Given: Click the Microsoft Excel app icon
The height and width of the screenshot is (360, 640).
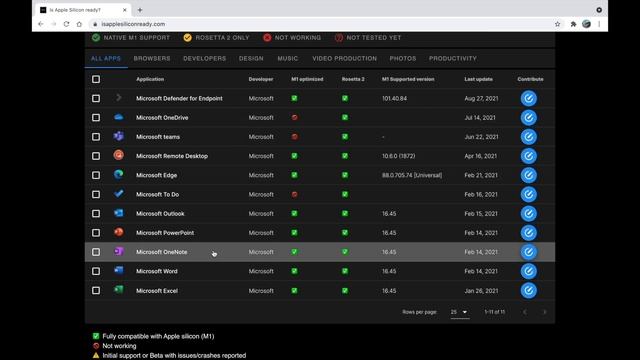Looking at the screenshot, I should (x=118, y=290).
